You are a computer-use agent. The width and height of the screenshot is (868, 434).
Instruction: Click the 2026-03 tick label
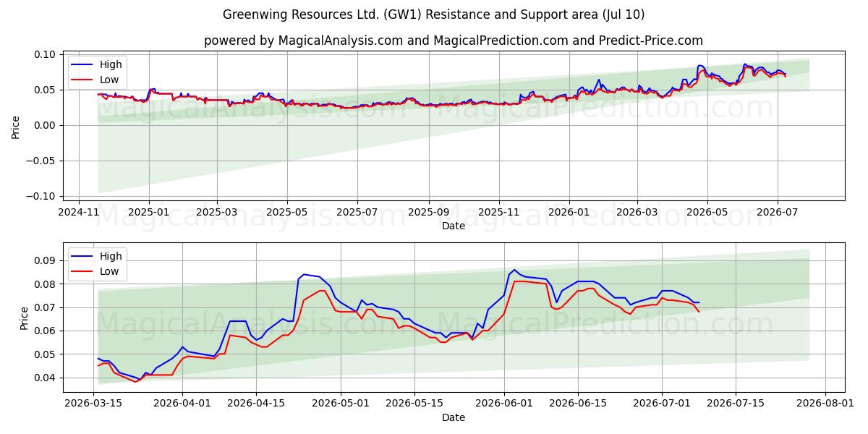(637, 212)
